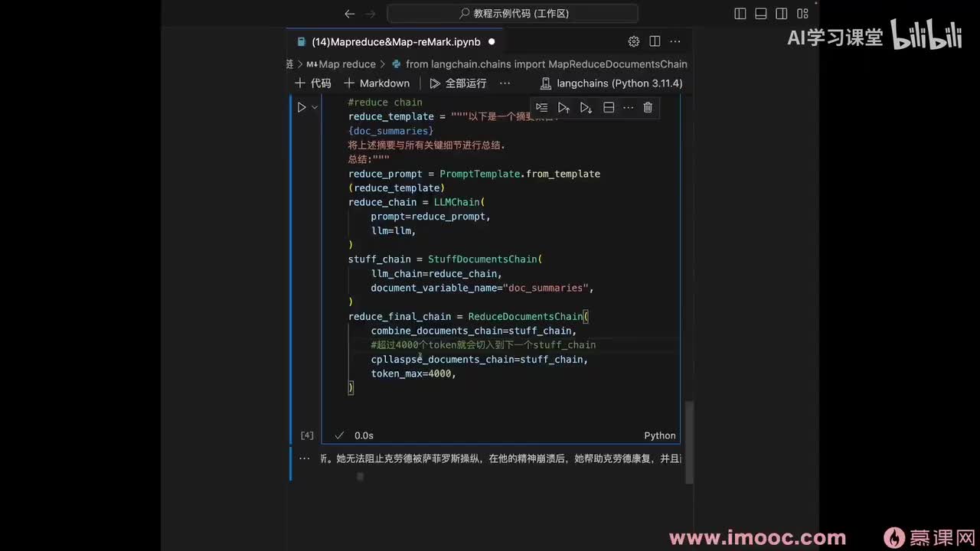The height and width of the screenshot is (551, 980).
Task: Open the customize layout icon
Action: (x=802, y=14)
